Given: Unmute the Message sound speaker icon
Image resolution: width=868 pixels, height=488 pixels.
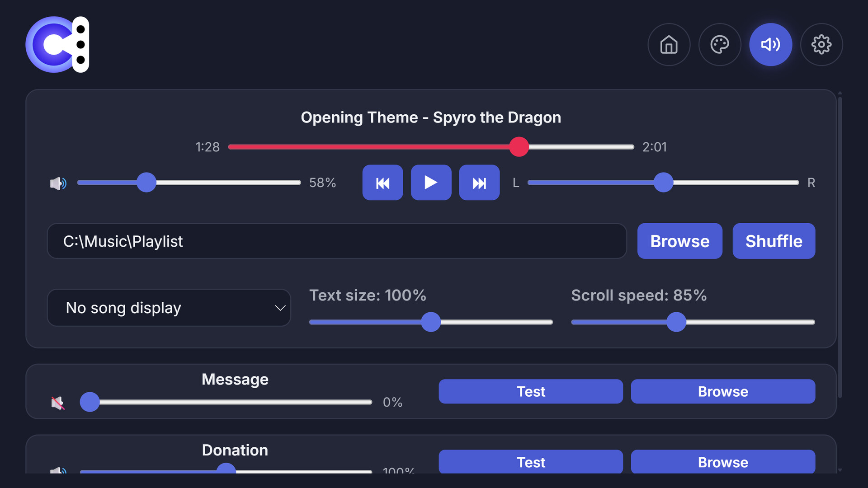Looking at the screenshot, I should [x=58, y=402].
